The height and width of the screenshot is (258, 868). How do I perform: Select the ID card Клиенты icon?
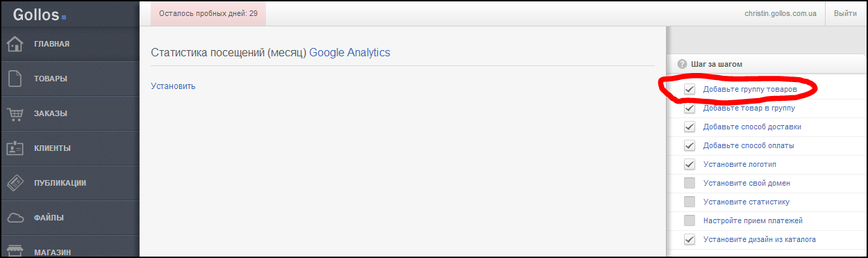(15, 148)
